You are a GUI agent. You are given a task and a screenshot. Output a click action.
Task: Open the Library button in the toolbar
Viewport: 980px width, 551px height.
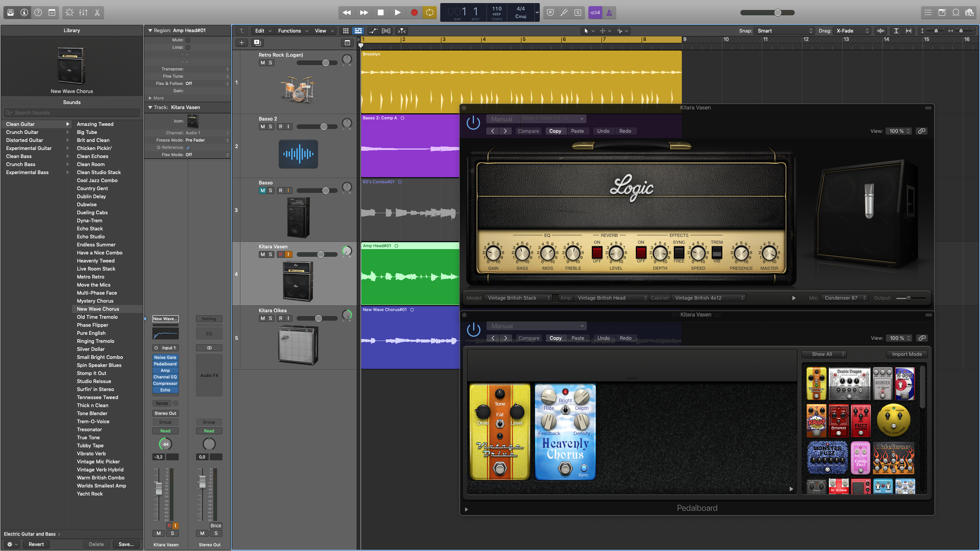(x=11, y=13)
